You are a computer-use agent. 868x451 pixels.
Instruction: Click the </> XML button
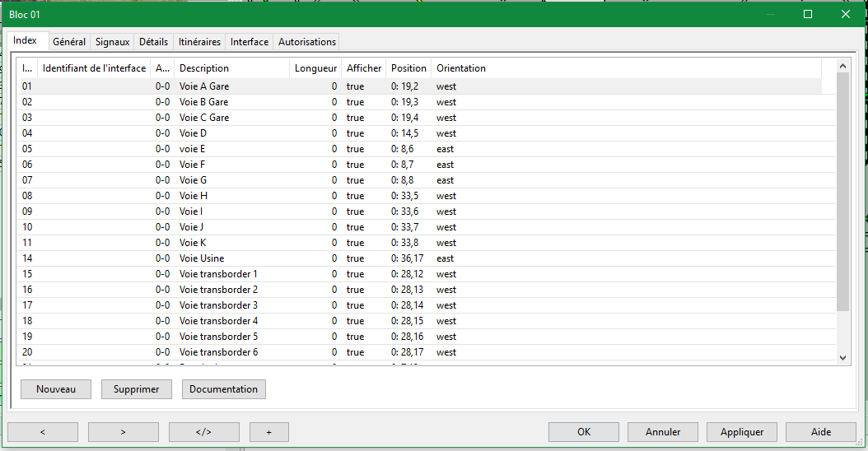click(203, 432)
